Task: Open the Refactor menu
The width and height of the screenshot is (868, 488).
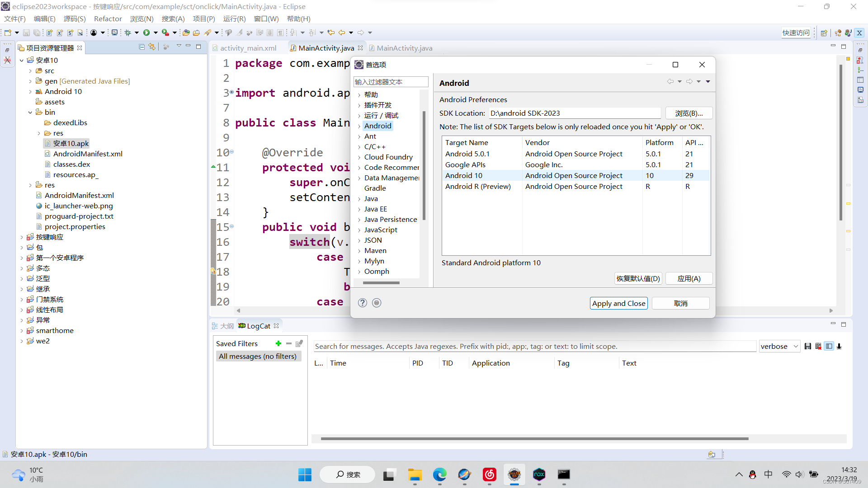Action: pos(108,19)
